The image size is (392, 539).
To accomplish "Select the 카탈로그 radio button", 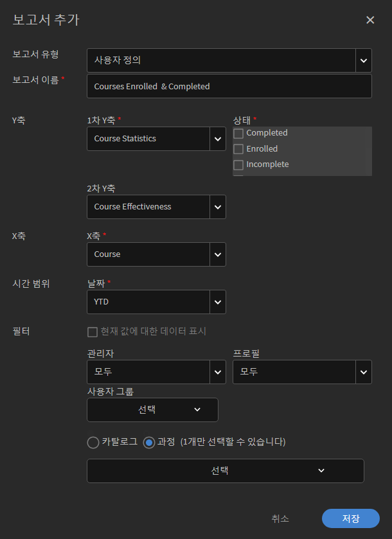I will [93, 443].
